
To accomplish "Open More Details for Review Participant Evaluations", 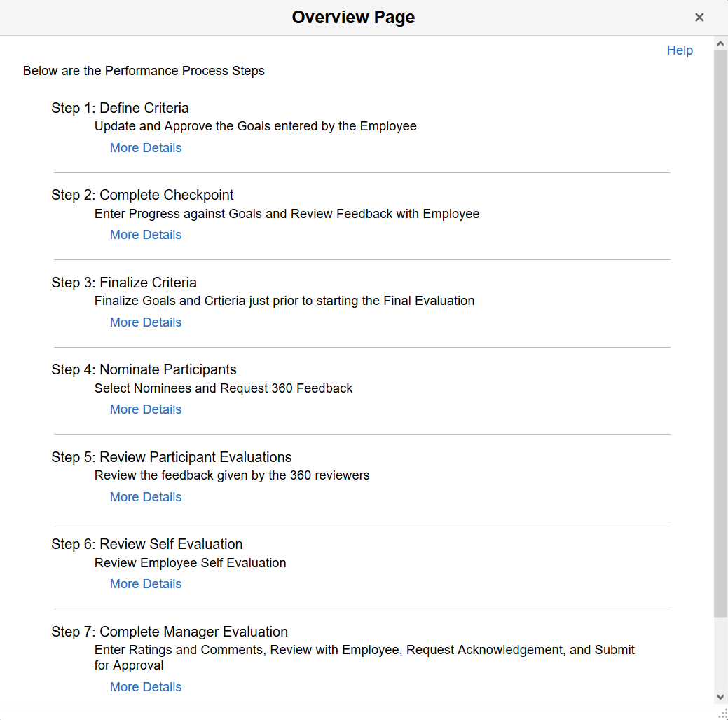I will (145, 496).
